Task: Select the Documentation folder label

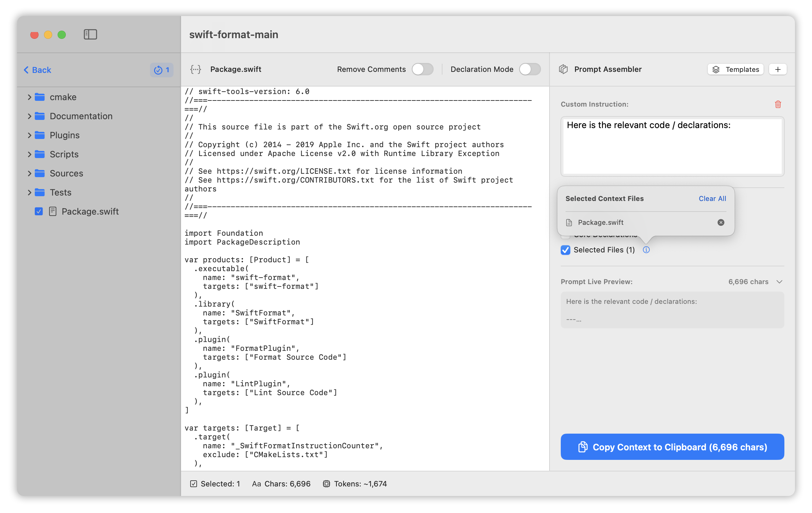Action: pos(81,116)
